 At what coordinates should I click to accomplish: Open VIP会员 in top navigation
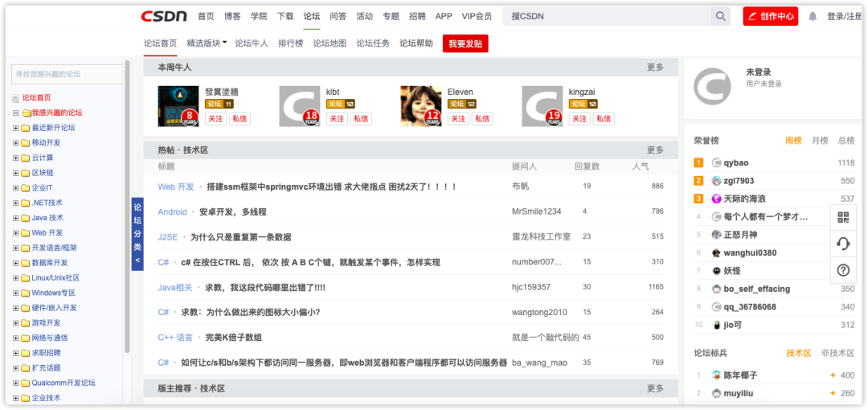[477, 17]
